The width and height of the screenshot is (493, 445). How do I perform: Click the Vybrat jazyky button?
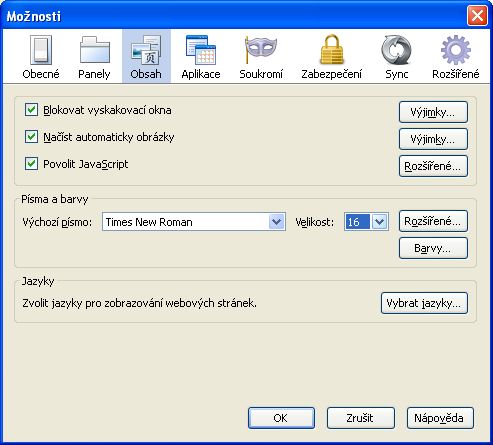click(x=424, y=303)
